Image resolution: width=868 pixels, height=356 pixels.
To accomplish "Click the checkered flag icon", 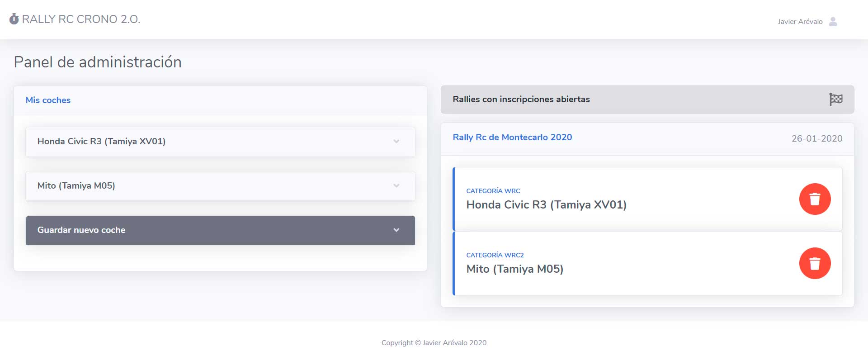I will pos(835,99).
